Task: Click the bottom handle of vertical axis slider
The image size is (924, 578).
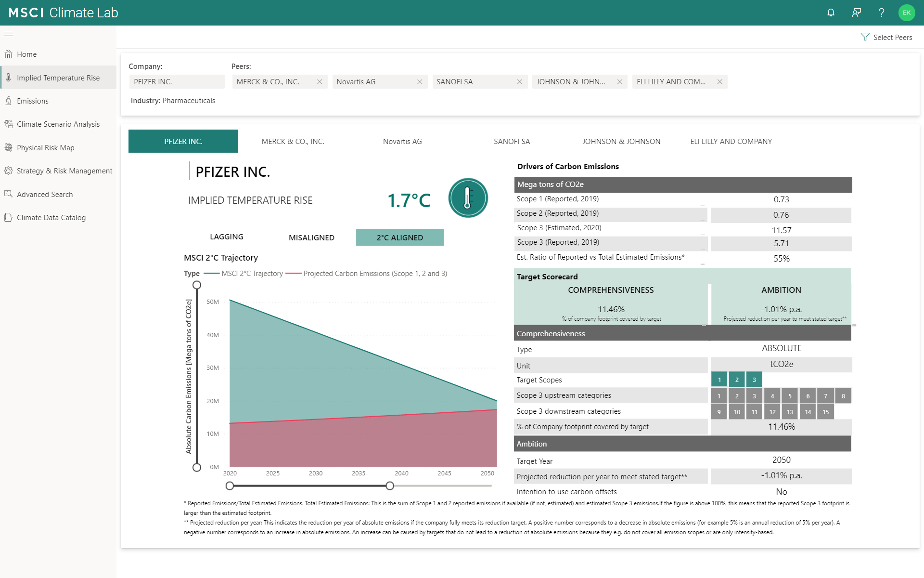Action: click(197, 467)
